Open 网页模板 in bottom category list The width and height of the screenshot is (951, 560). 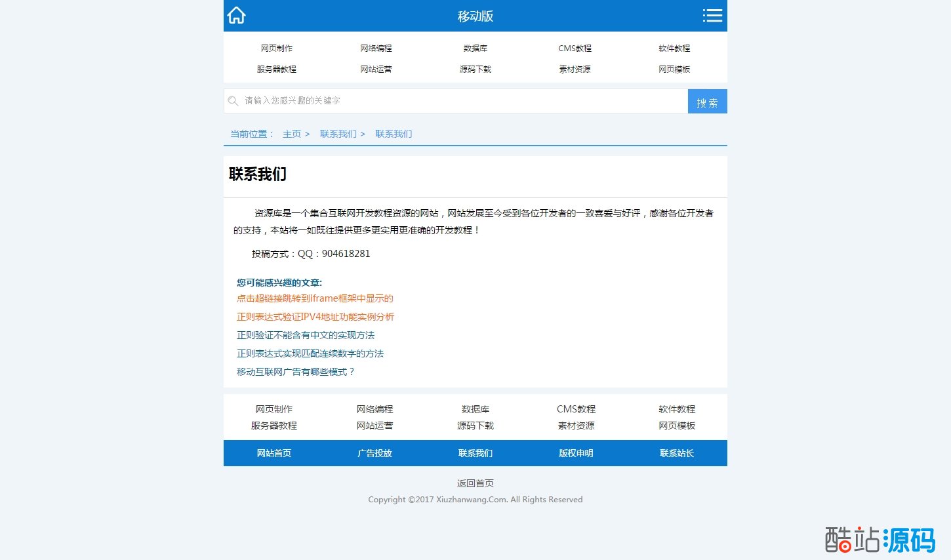pyautogui.click(x=677, y=426)
